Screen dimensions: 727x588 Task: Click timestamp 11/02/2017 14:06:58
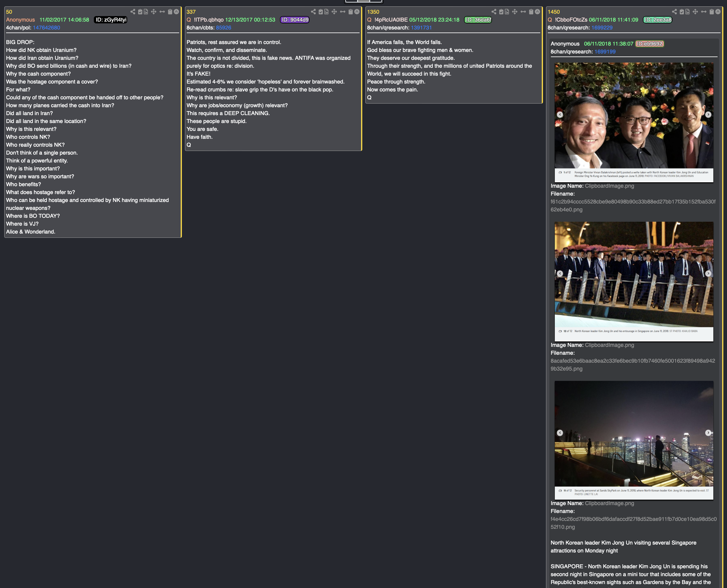(x=64, y=20)
